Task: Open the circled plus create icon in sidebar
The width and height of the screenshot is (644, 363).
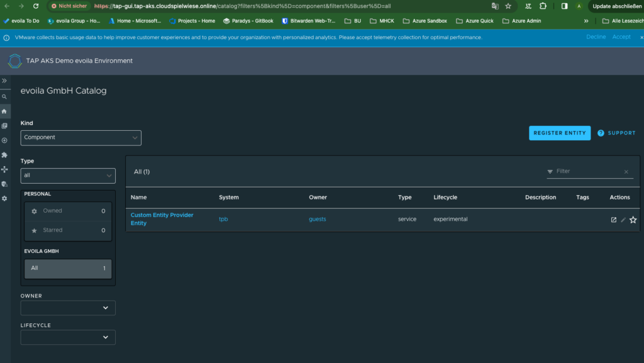Action: [4, 140]
